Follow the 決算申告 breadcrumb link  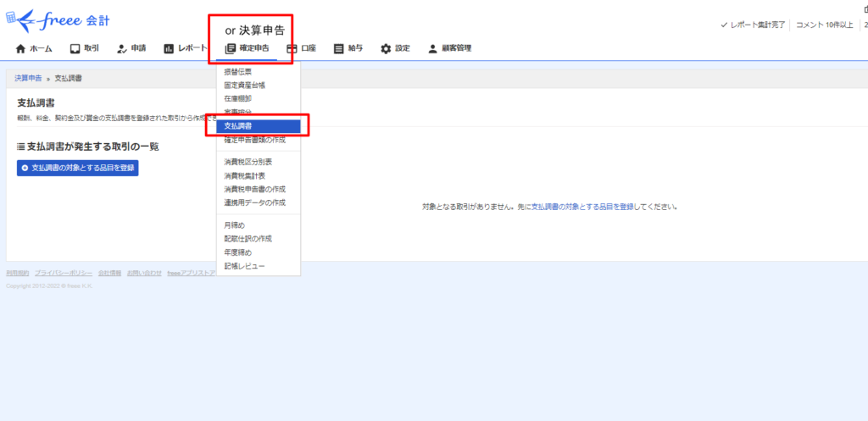[27, 78]
